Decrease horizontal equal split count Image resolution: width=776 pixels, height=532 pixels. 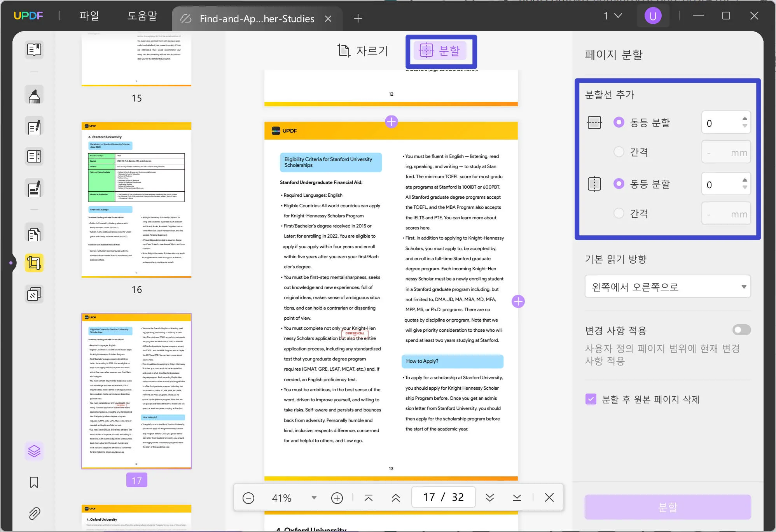point(745,126)
